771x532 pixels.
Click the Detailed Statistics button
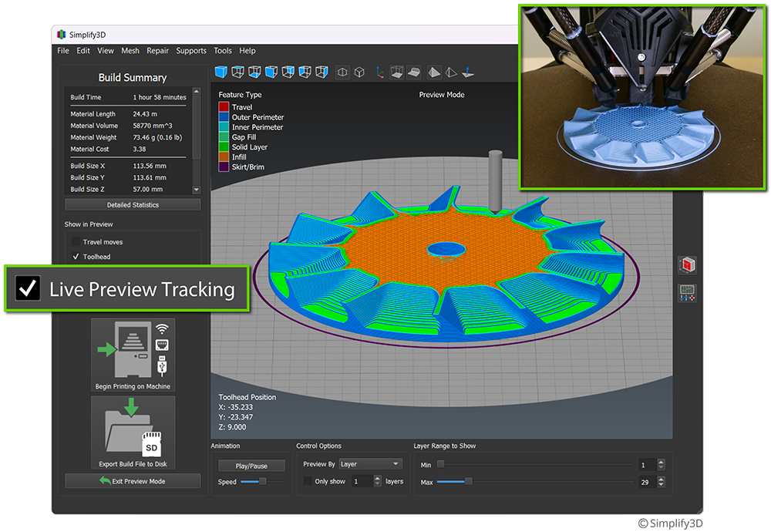tap(133, 205)
